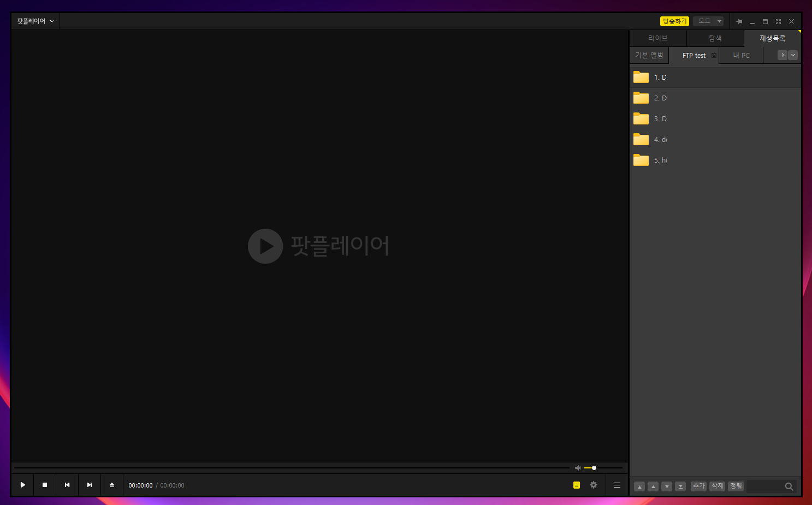Click the magnifier search icon
The image size is (812, 505).
789,486
